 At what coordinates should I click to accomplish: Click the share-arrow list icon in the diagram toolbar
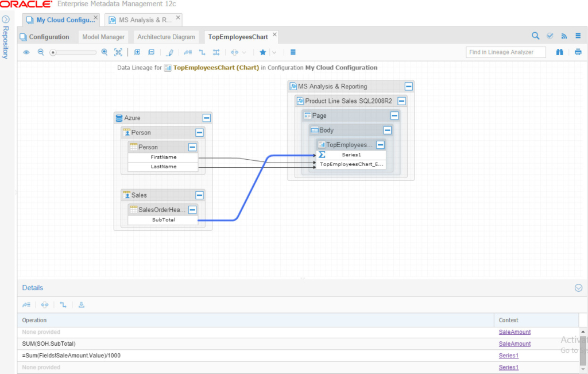(188, 52)
